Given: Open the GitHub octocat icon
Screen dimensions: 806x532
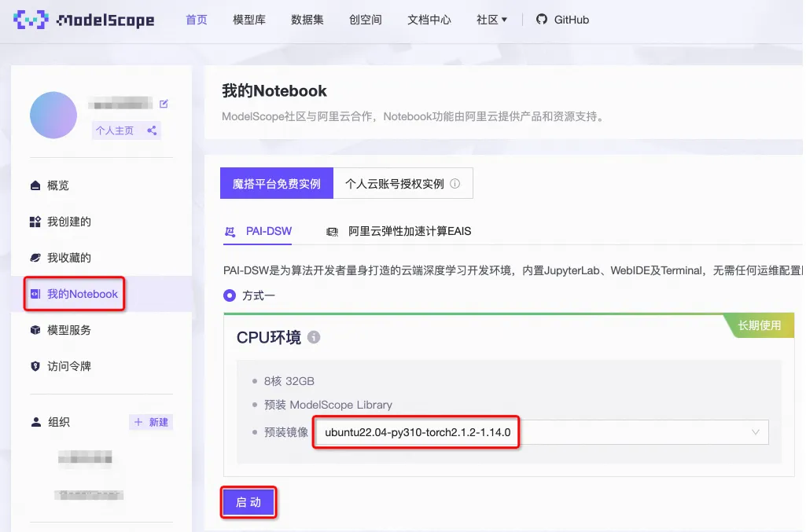Looking at the screenshot, I should tap(541, 20).
